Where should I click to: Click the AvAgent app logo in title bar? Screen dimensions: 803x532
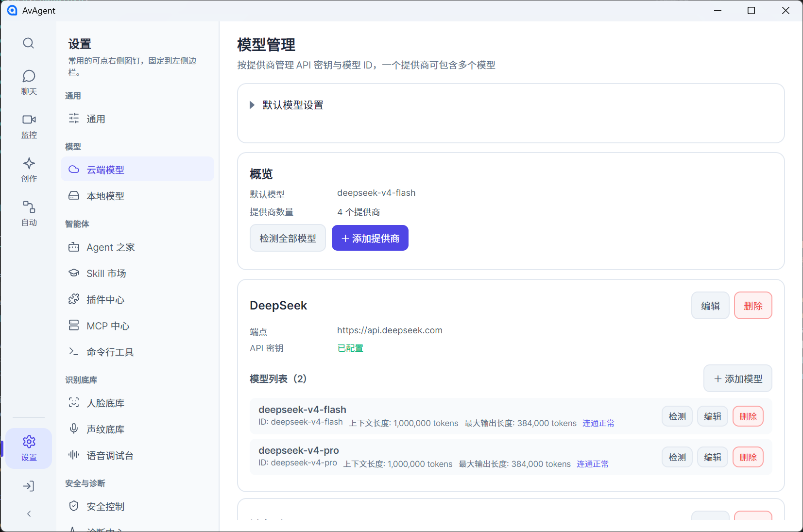[12, 10]
